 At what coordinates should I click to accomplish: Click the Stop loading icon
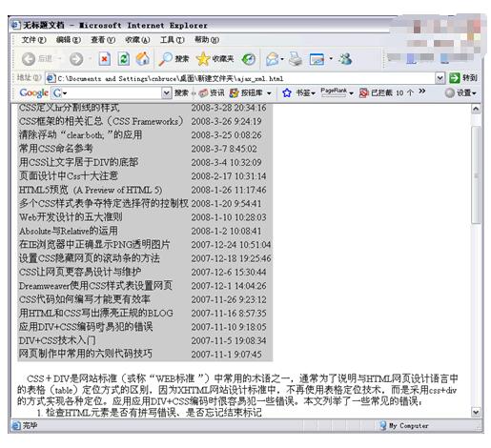point(104,59)
